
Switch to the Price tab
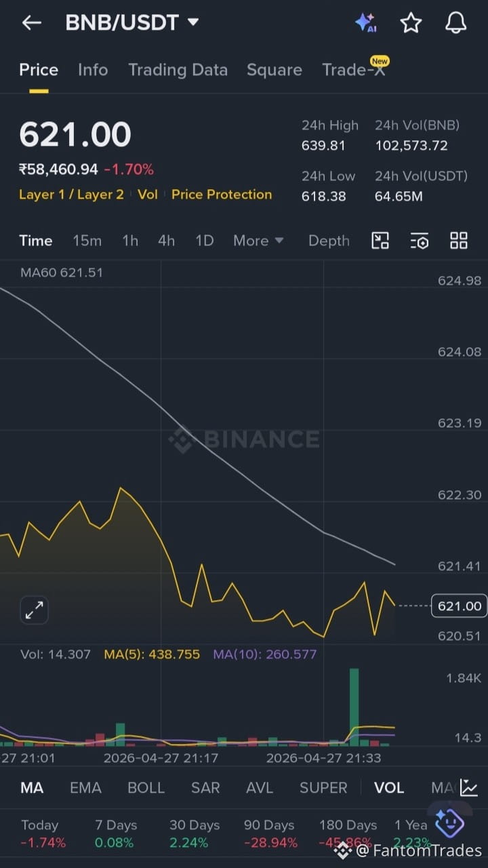tap(39, 70)
